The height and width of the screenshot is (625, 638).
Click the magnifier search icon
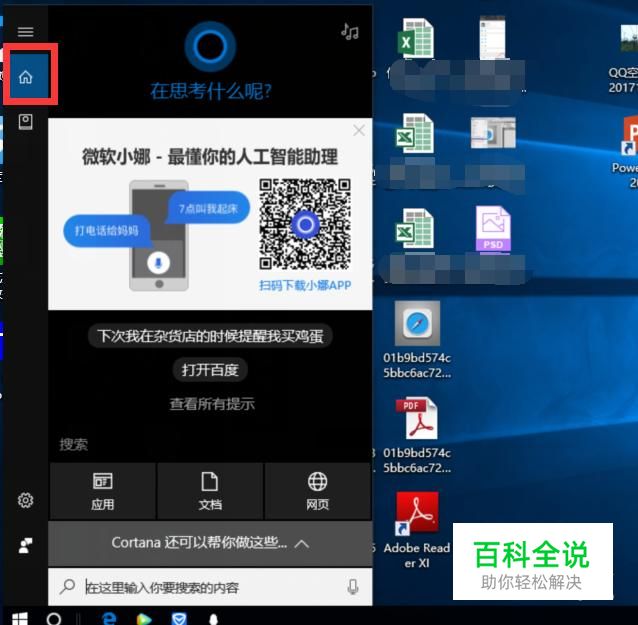point(67,587)
